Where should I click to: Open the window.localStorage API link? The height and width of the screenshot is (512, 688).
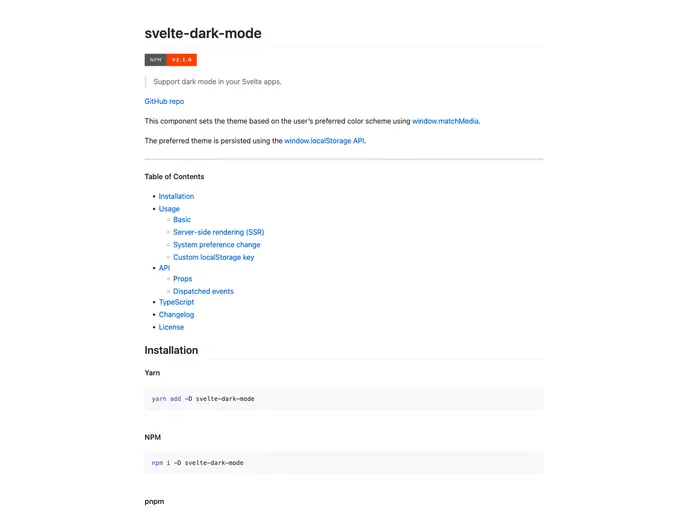[x=324, y=141]
